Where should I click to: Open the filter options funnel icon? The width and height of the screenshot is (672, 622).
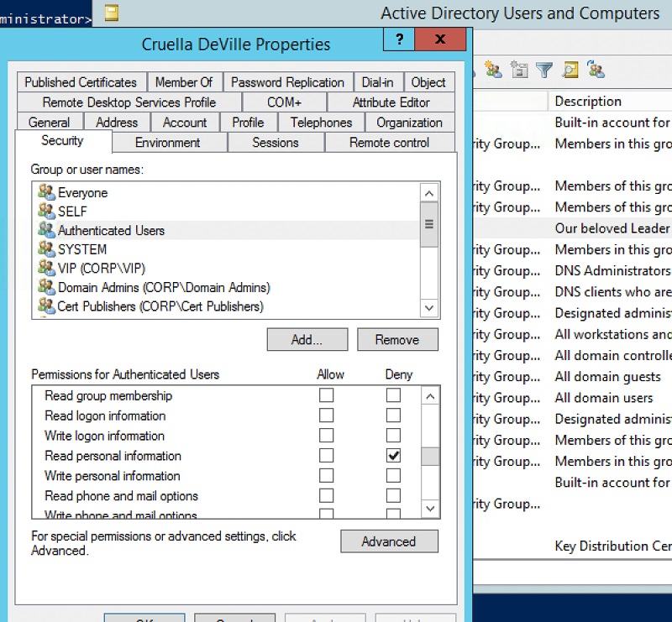pos(545,71)
